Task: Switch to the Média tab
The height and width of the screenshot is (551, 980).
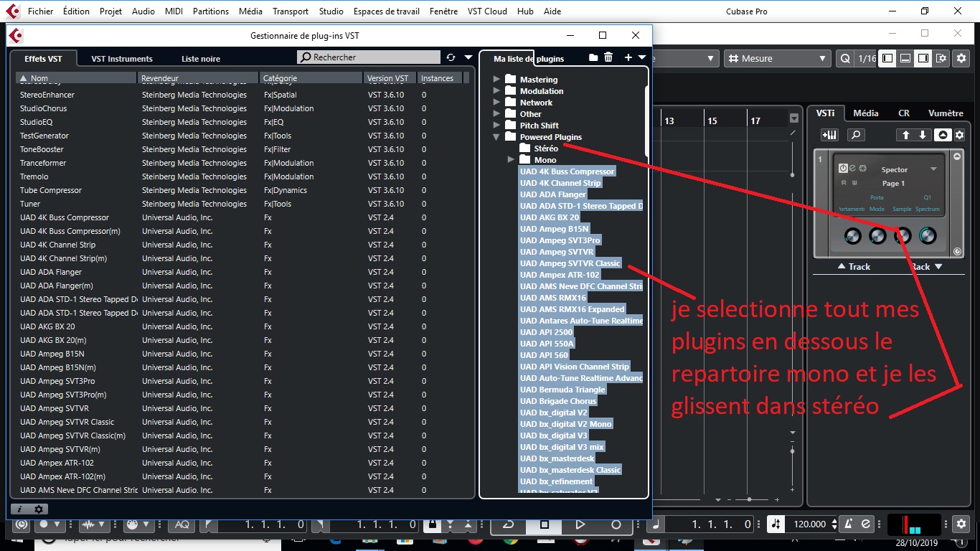Action: point(866,113)
